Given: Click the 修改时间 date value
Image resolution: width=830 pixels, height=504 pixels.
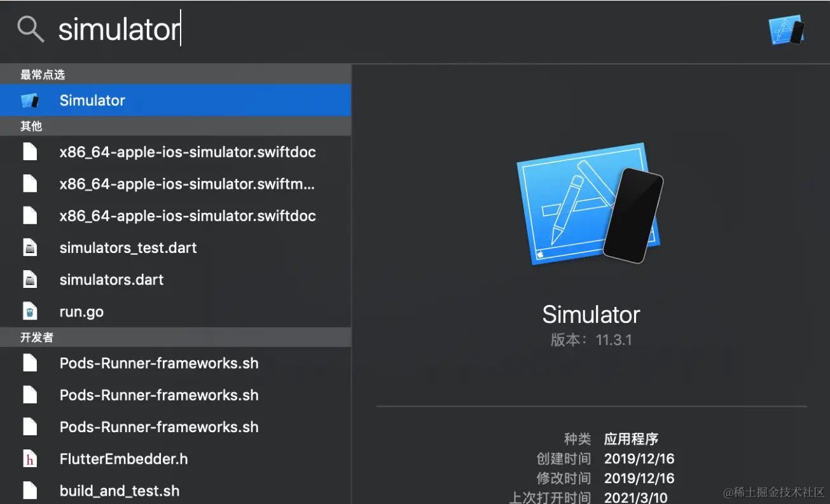Looking at the screenshot, I should coord(639,479).
